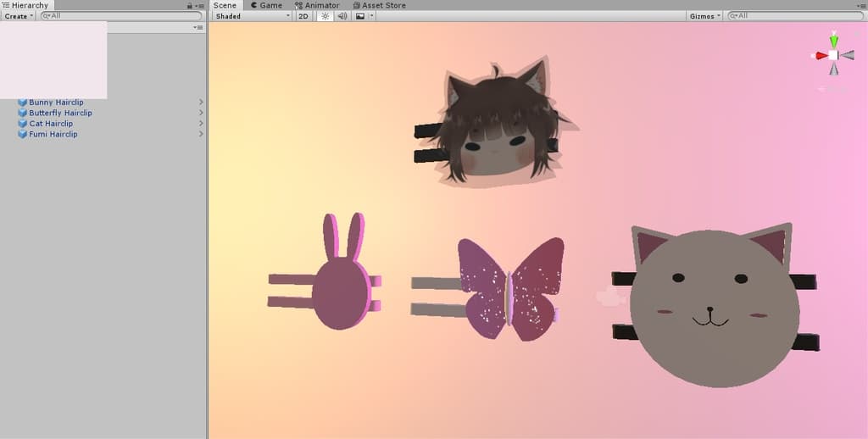Click the scene effects image icon

tap(360, 16)
